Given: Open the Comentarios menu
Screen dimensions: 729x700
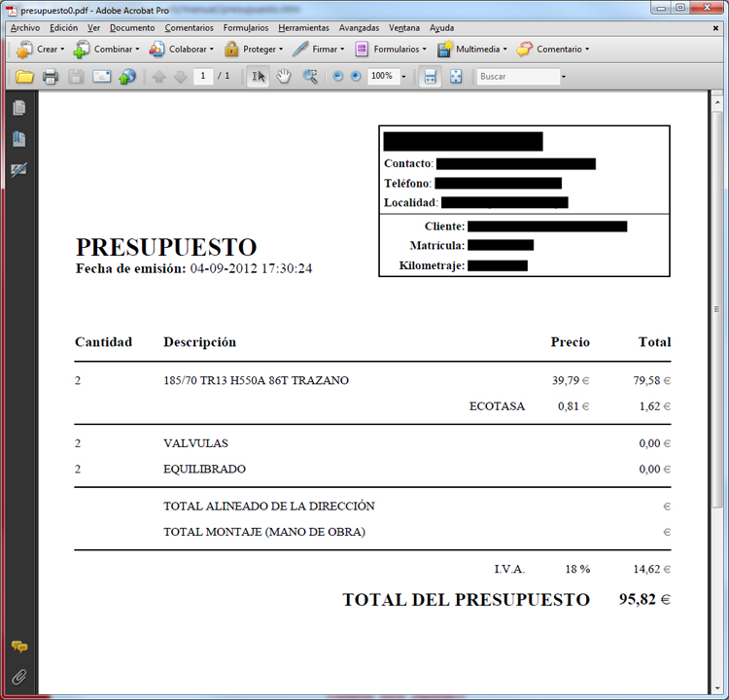Looking at the screenshot, I should [189, 28].
